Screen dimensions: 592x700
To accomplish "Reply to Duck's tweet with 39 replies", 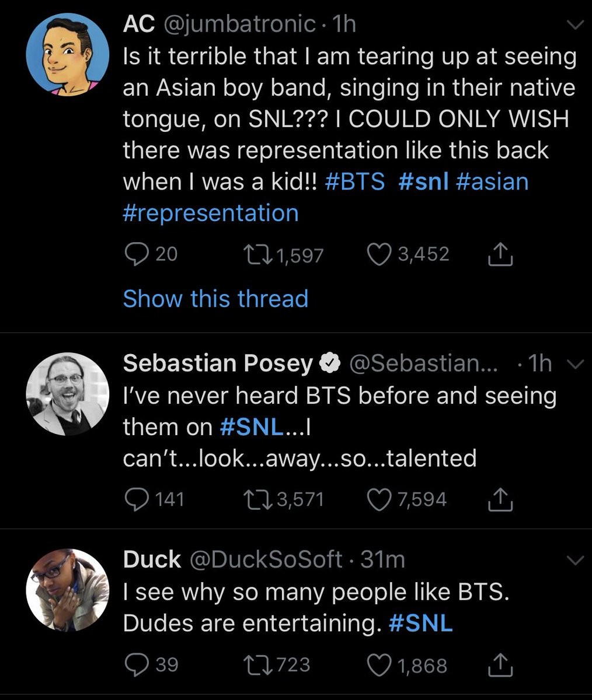I will click(135, 665).
